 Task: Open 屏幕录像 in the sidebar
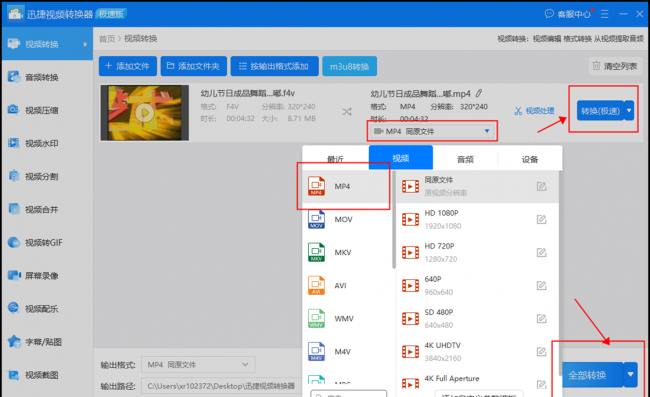coord(47,276)
